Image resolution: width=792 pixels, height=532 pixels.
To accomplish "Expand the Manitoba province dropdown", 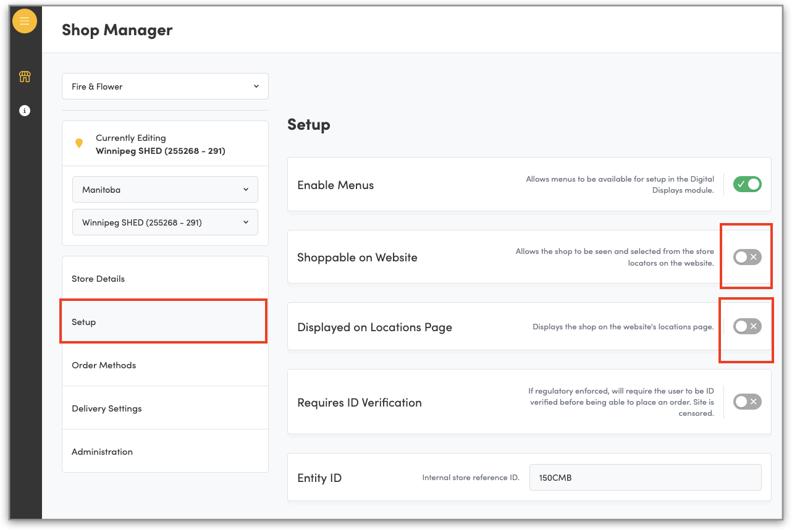I will [165, 190].
